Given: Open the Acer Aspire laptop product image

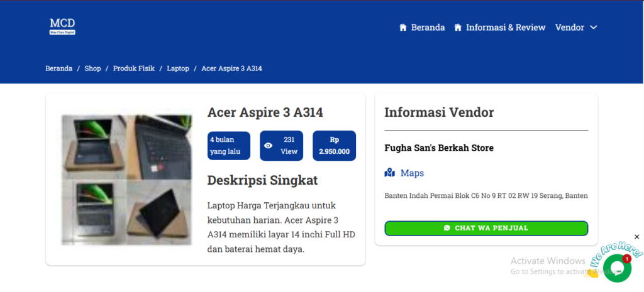Looking at the screenshot, I should tap(126, 180).
